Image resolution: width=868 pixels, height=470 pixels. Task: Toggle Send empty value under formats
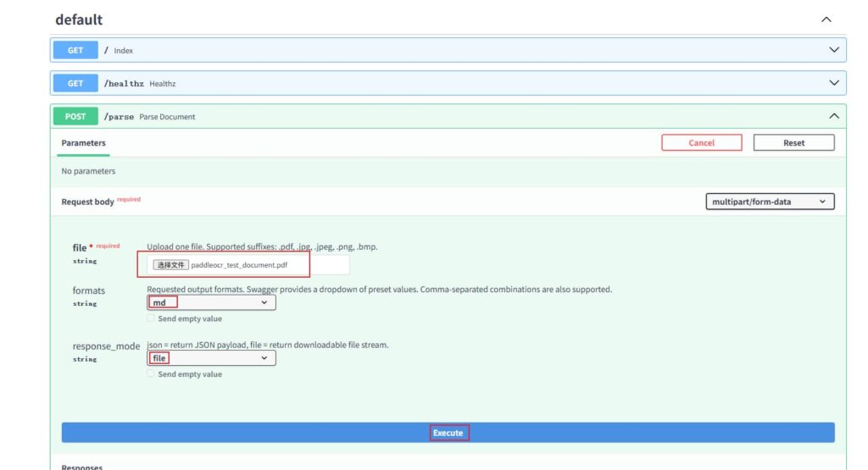tap(152, 319)
